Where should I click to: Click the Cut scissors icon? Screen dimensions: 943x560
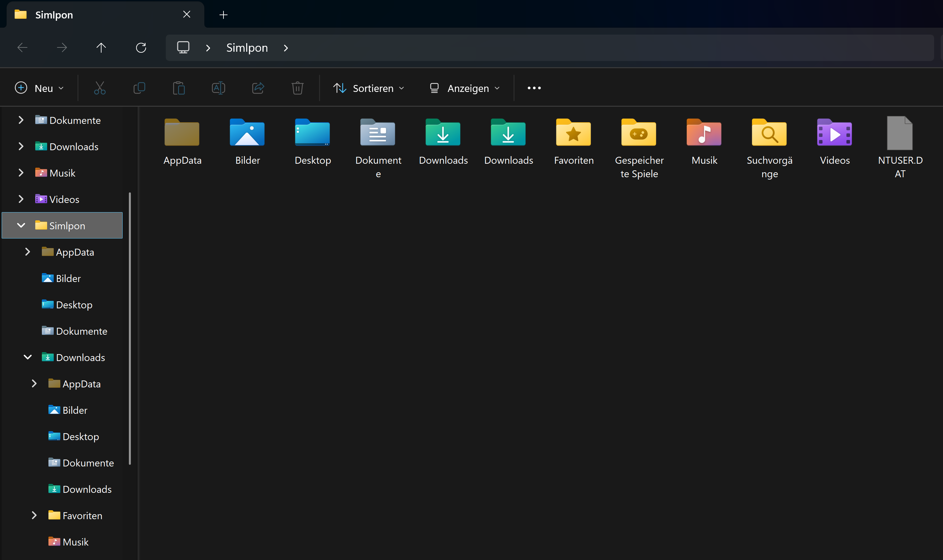coord(100,88)
